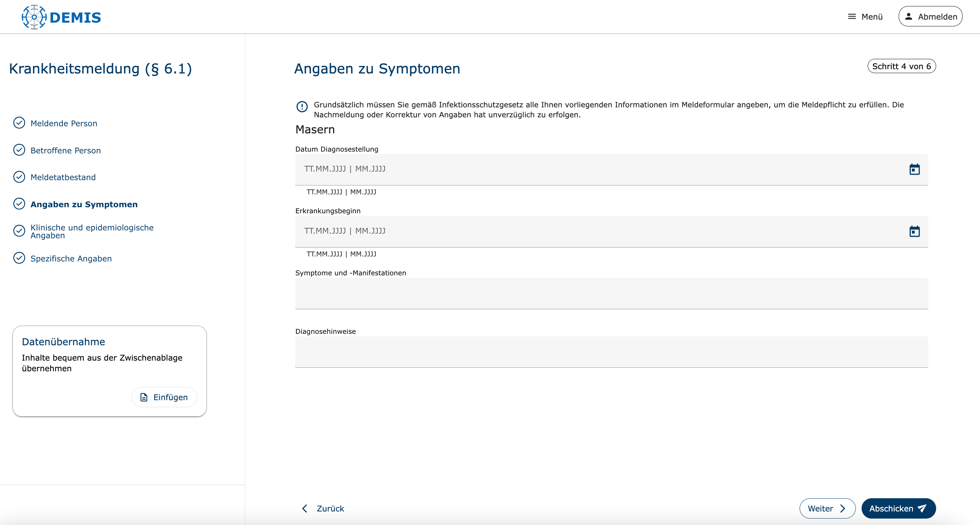Submit the form with Abschicken
Screen dimensions: 980x525
898,508
